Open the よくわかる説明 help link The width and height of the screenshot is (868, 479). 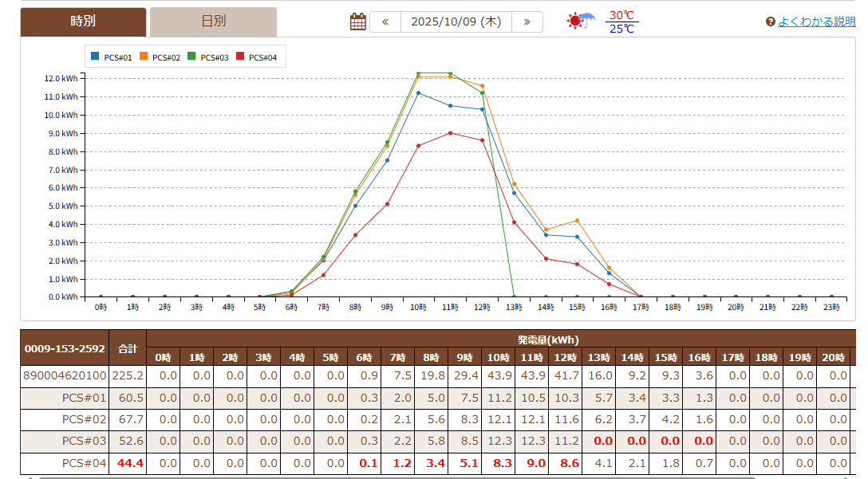click(x=816, y=22)
